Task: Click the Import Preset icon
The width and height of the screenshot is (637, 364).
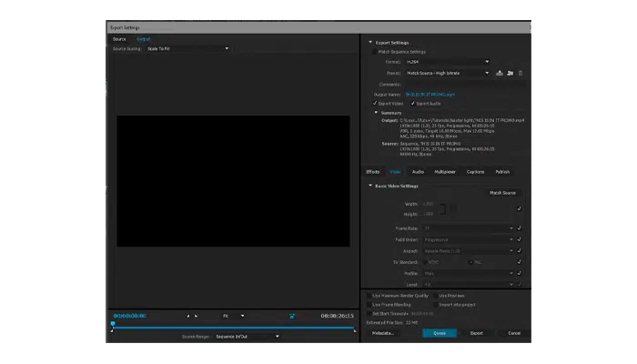Action: pyautogui.click(x=510, y=73)
